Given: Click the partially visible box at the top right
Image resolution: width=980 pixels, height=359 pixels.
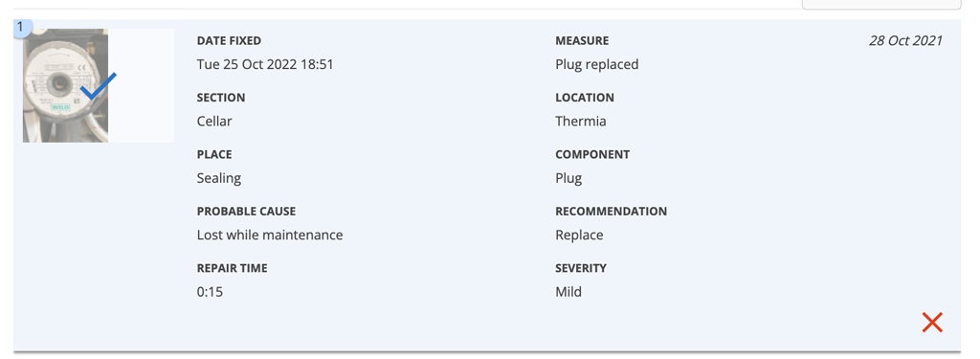Looking at the screenshot, I should [881, 5].
